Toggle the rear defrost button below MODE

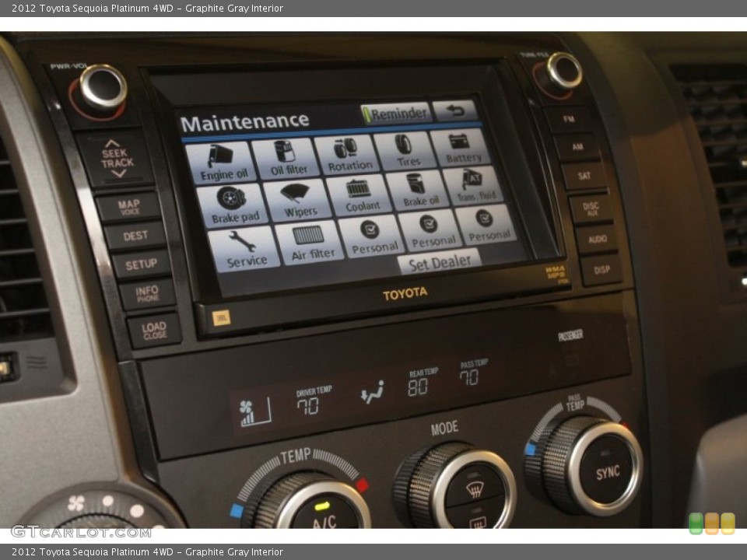[477, 519]
